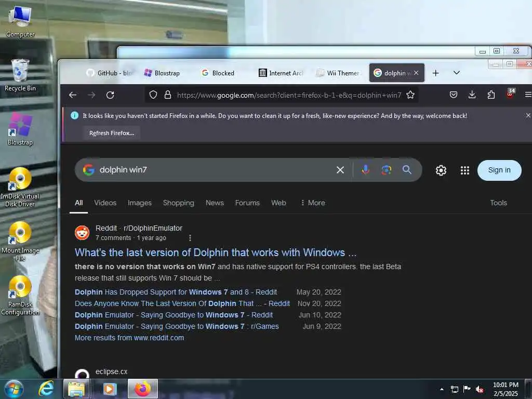The image size is (532, 399).
Task: Clear the Google search box text
Action: (340, 170)
